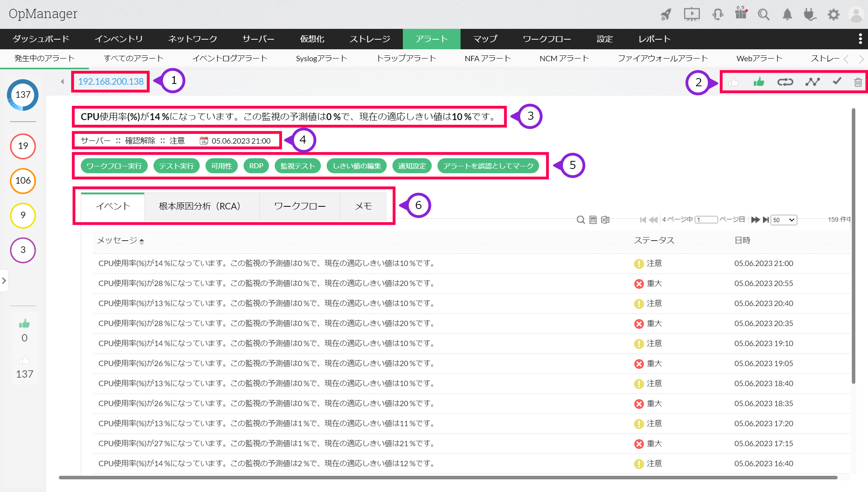Open the three-dot more menu
The height and width of the screenshot is (492, 868).
coord(860,39)
